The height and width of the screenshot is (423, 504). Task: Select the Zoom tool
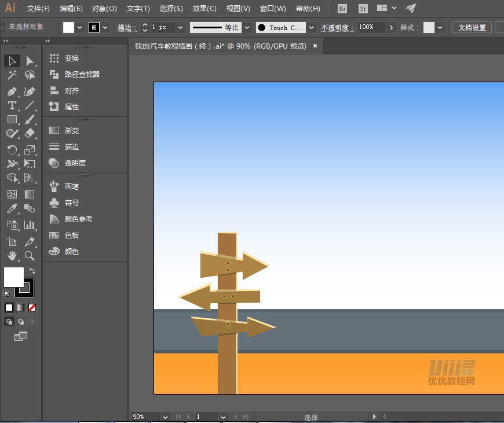pos(30,256)
